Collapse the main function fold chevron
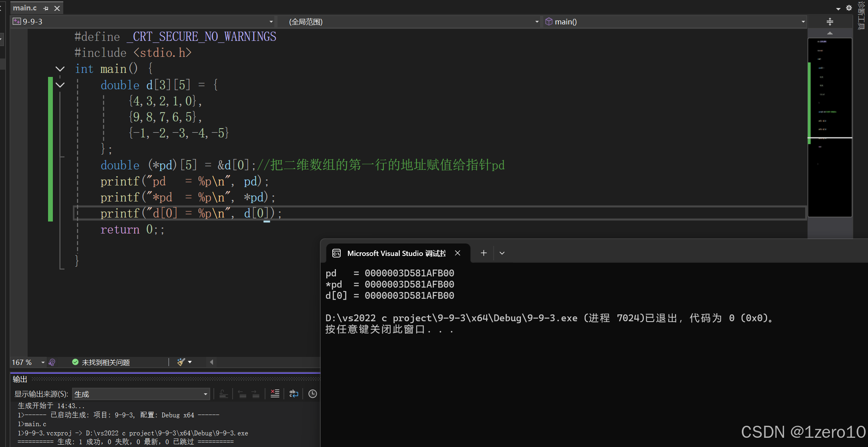The width and height of the screenshot is (868, 447). (x=60, y=69)
